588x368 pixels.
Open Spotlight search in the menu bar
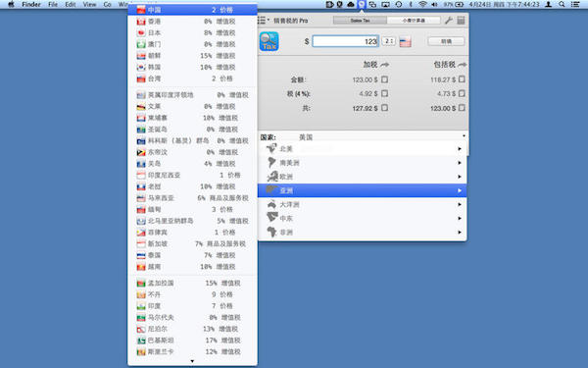click(x=562, y=5)
